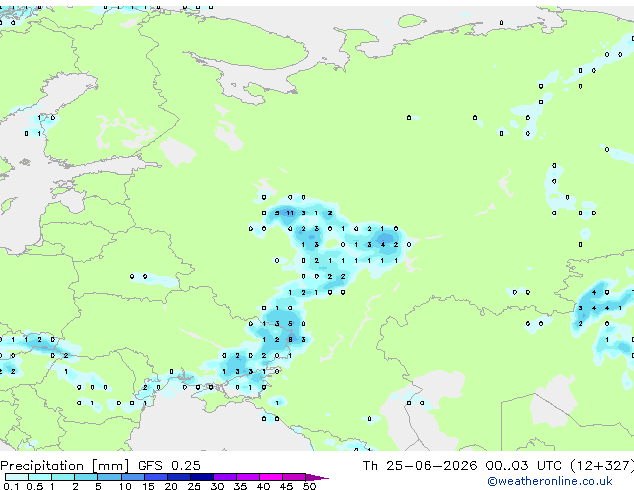Click the '15' legend scale label
This screenshot has width=634, height=490.
(x=148, y=486)
